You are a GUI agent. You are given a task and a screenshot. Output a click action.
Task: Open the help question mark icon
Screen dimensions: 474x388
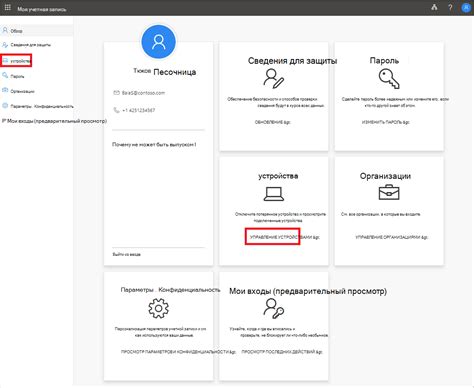(x=450, y=7)
